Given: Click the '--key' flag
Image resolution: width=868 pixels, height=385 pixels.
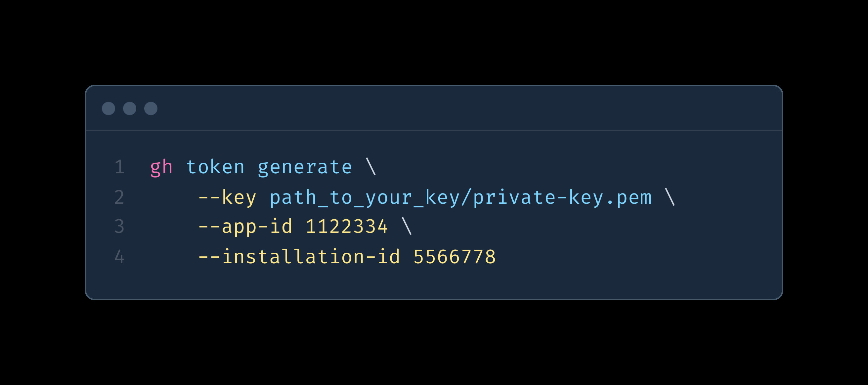Looking at the screenshot, I should click(x=227, y=198).
